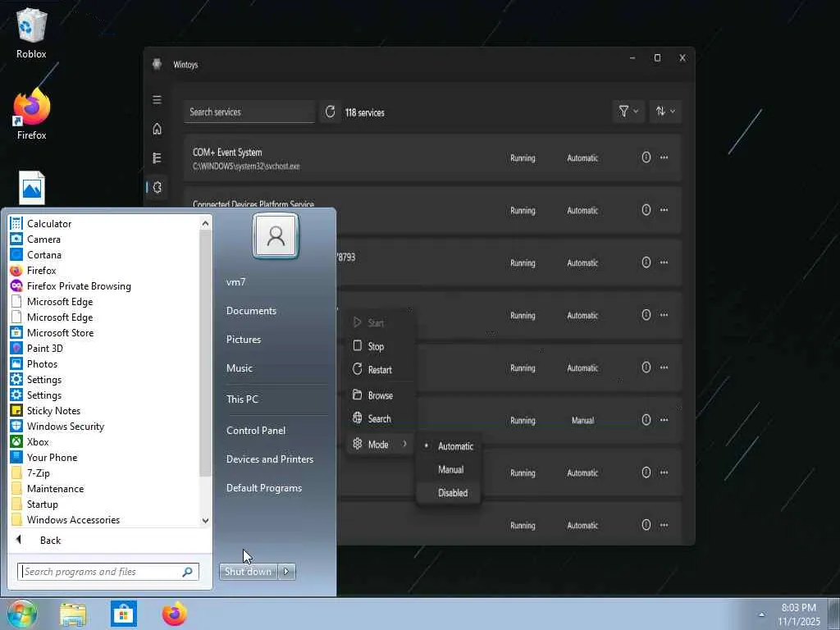840x630 pixels.
Task: Click the Shut down button
Action: (x=249, y=572)
